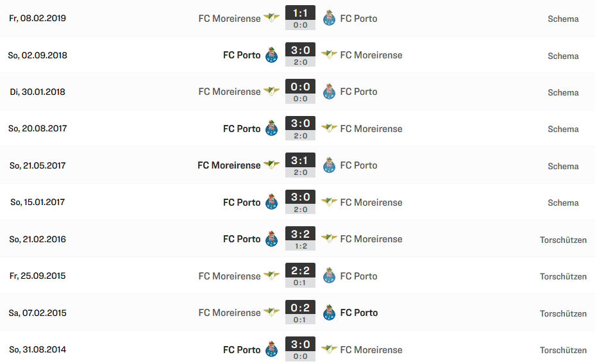595x364 pixels.
Task: Open Torschützen link for 21.02.2016 match
Action: (x=563, y=240)
